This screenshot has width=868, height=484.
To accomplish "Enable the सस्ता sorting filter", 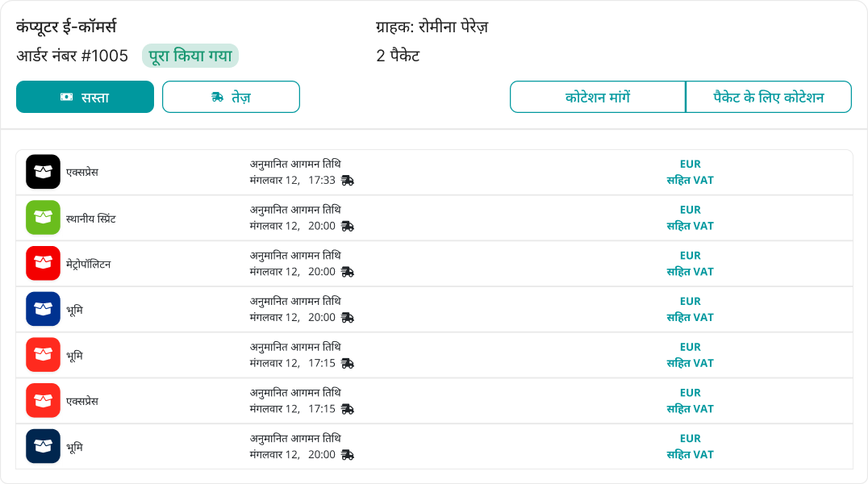I will [85, 96].
